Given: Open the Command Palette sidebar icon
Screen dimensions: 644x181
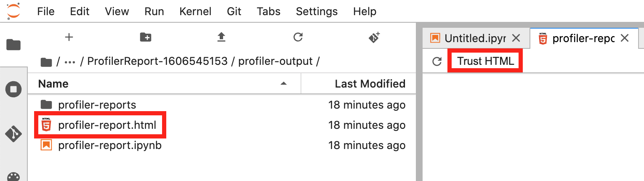Looking at the screenshot, I should (13, 177).
